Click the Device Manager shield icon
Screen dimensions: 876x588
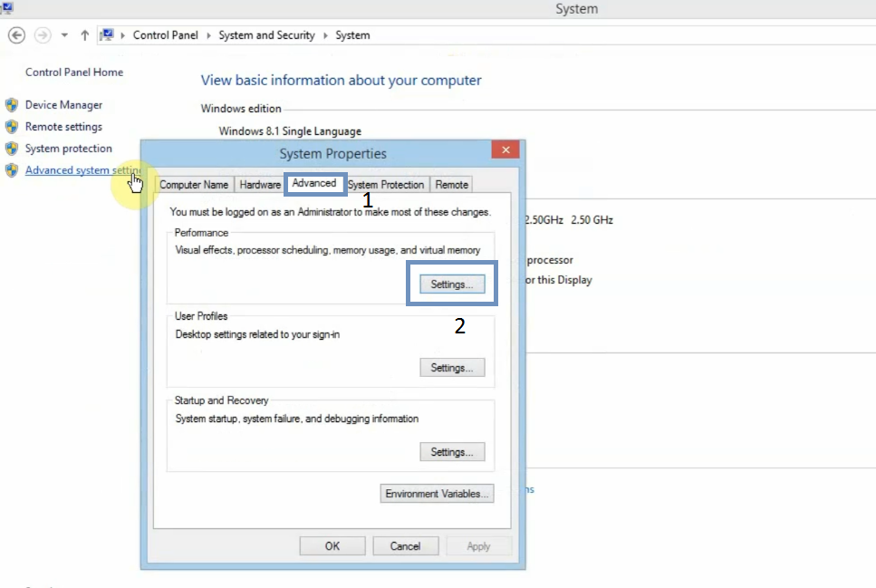click(x=12, y=105)
